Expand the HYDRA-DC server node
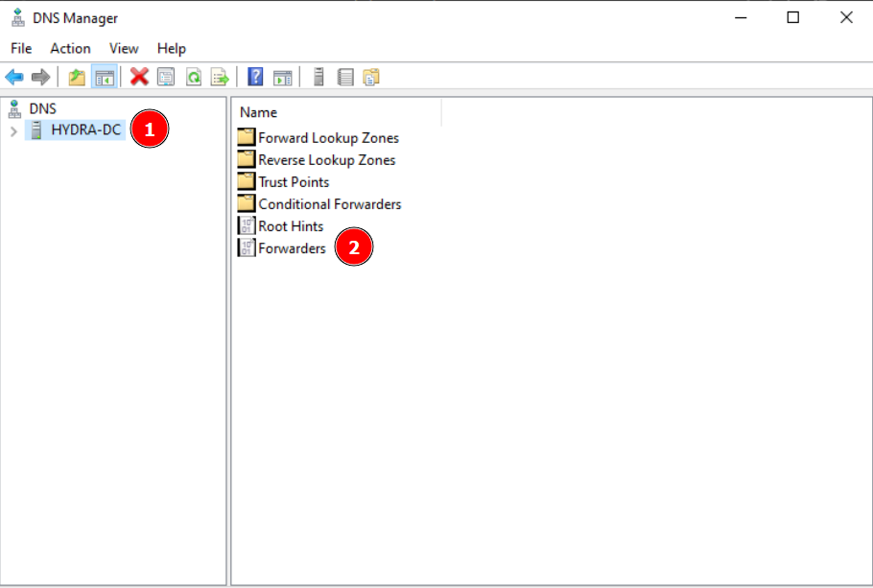 (13, 130)
